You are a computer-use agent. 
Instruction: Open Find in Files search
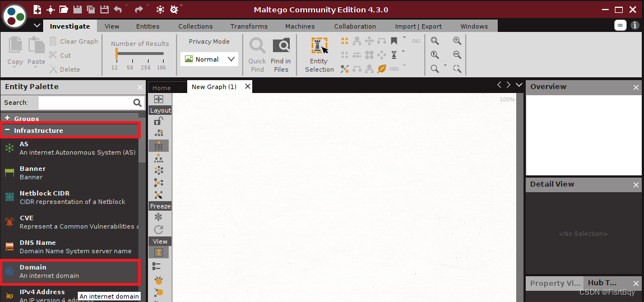point(281,55)
